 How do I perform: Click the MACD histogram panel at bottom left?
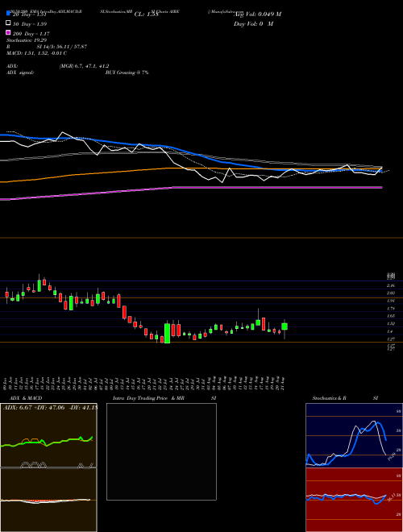[48, 500]
